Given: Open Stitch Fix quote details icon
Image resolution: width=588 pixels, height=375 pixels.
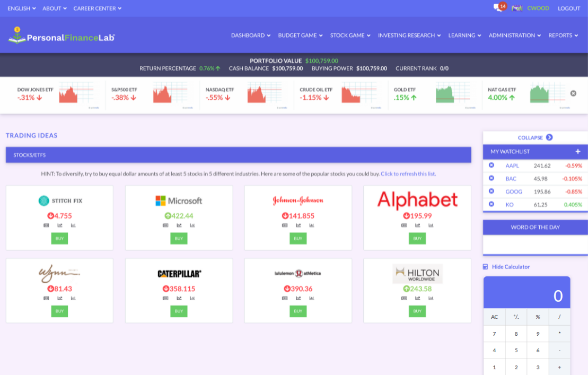Looking at the screenshot, I should coord(46,225).
